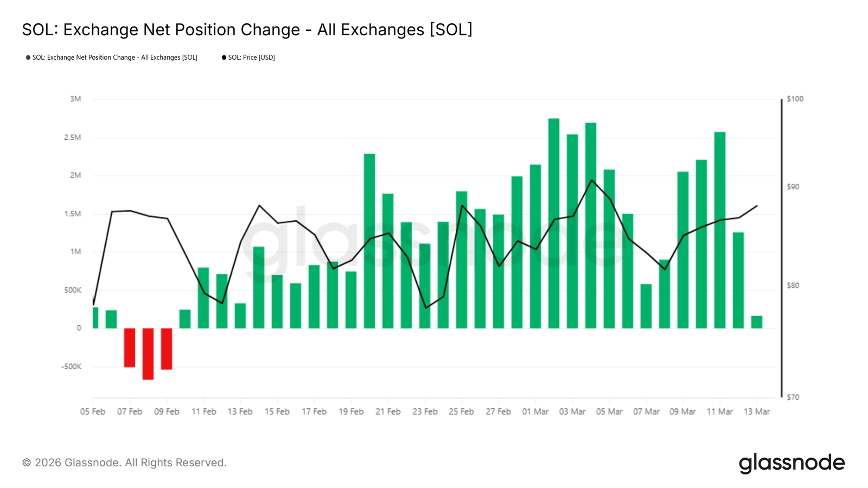Open the glassnode logo in the bottom right
The height and width of the screenshot is (488, 868).
coord(792,463)
